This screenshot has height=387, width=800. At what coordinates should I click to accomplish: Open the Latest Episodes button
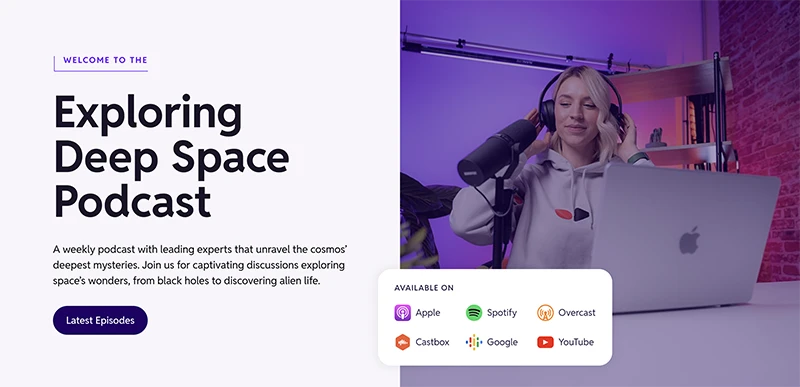pos(100,320)
